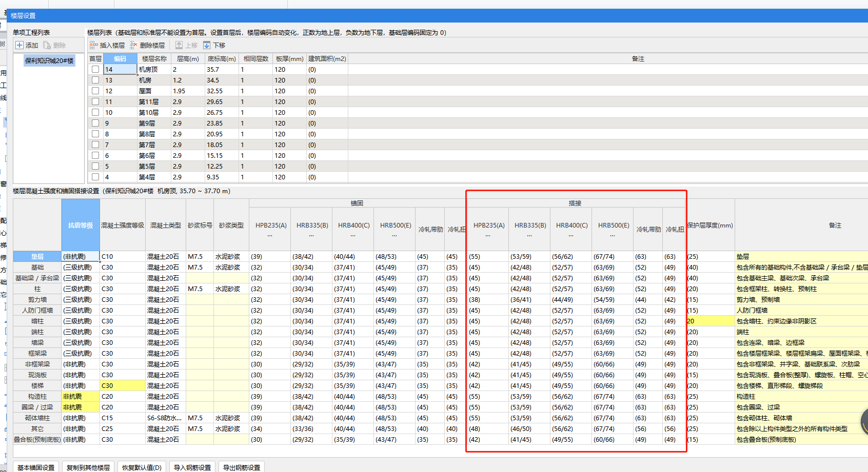Click floor code cell 14
The width and height of the screenshot is (868, 472).
click(120, 69)
